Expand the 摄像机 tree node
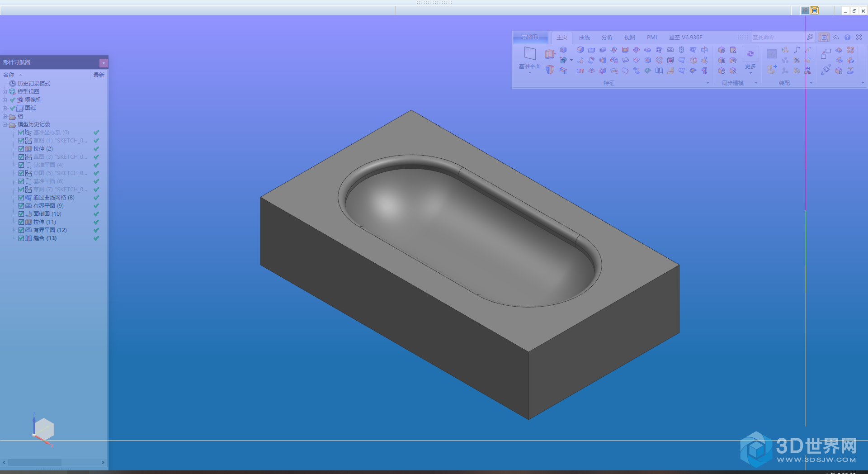This screenshot has width=868, height=474. (5, 100)
